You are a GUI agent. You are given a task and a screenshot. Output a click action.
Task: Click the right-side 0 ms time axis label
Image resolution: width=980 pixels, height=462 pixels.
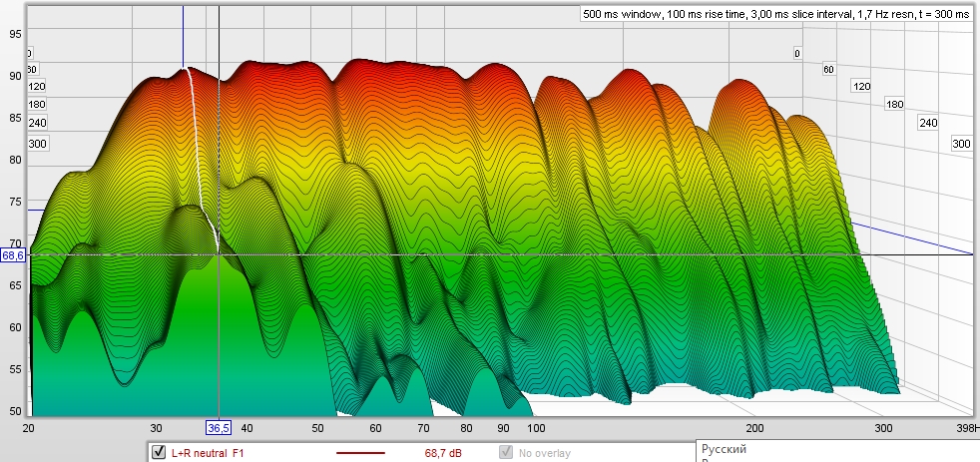tap(796, 54)
